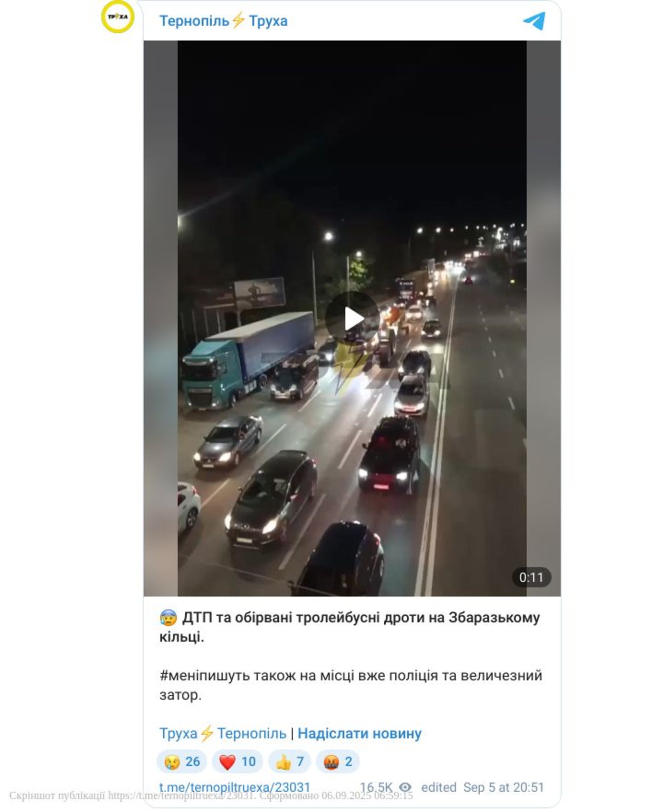Click the scared face emoji in caption
663x812 pixels.
[x=168, y=617]
